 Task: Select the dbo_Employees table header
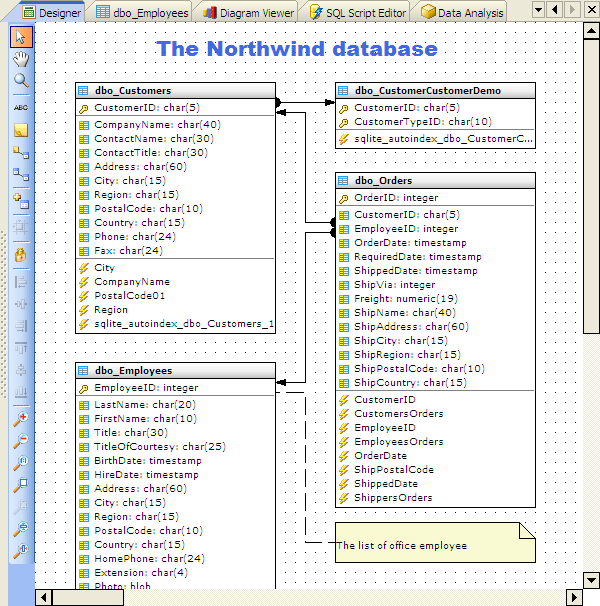click(176, 371)
